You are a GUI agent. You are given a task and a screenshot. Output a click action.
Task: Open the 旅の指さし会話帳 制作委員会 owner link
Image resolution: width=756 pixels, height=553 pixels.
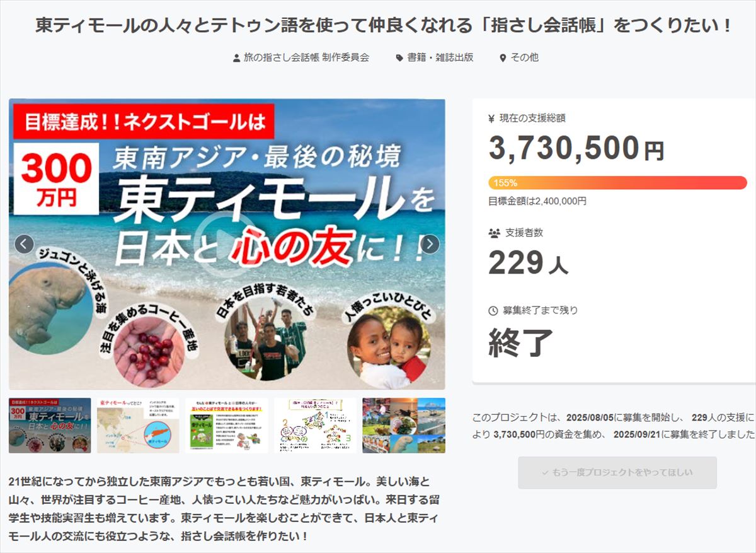(x=306, y=57)
